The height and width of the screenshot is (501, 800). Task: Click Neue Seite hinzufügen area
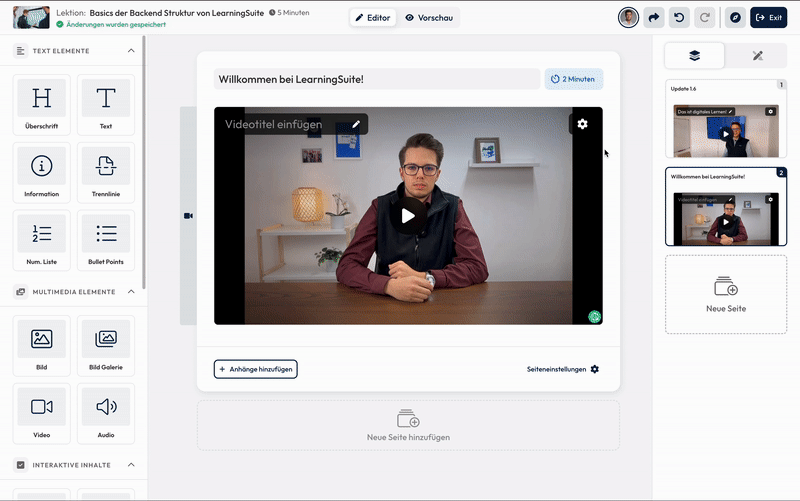(408, 425)
